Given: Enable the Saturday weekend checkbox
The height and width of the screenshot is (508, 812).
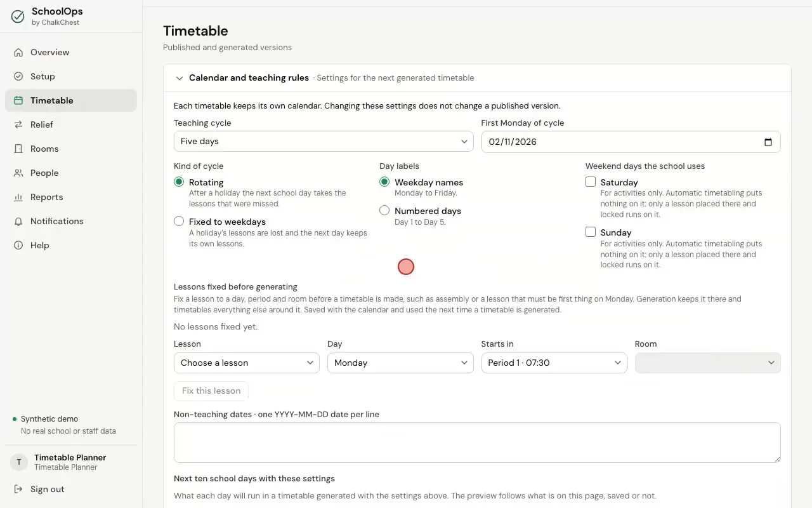Looking at the screenshot, I should coord(591,182).
